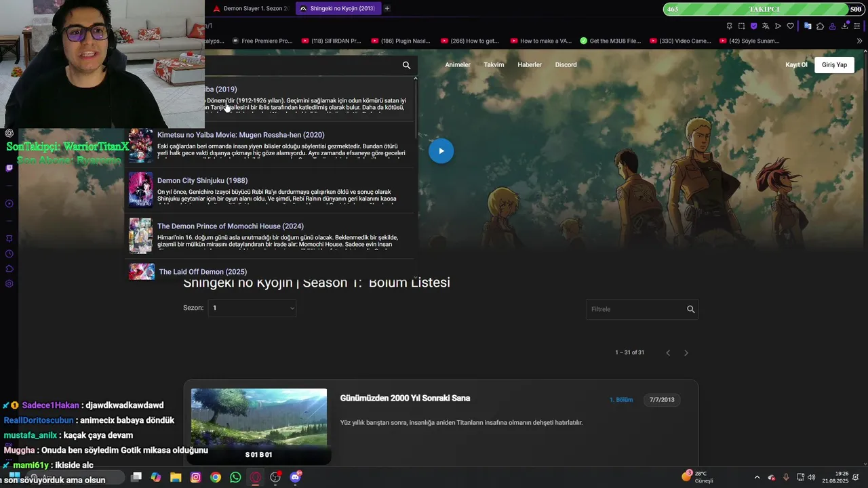The height and width of the screenshot is (488, 868).
Task: Click the search magnifier icon in site header
Action: 406,65
